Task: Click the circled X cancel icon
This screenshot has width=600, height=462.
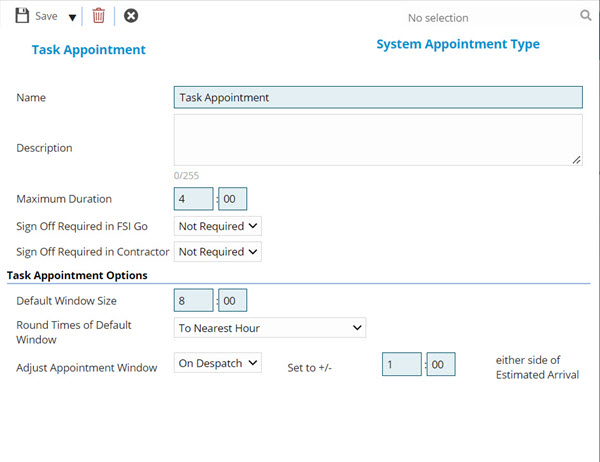Action: [x=131, y=16]
